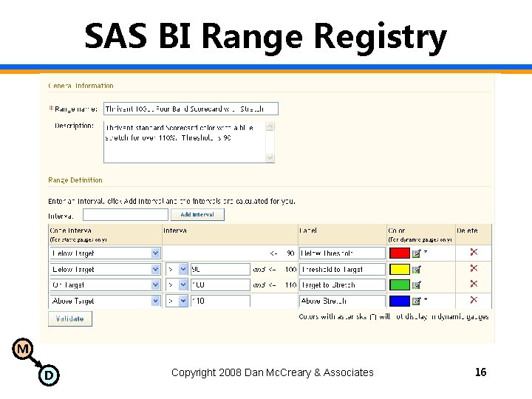Select the green color swatch
This screenshot has width=532, height=399.
click(x=399, y=285)
